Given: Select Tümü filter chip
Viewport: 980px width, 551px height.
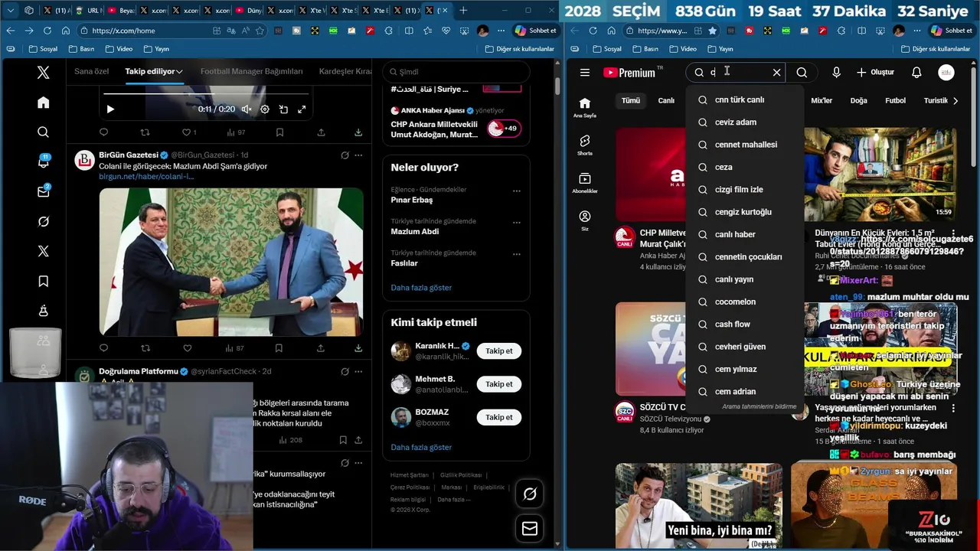Looking at the screenshot, I should pyautogui.click(x=630, y=100).
